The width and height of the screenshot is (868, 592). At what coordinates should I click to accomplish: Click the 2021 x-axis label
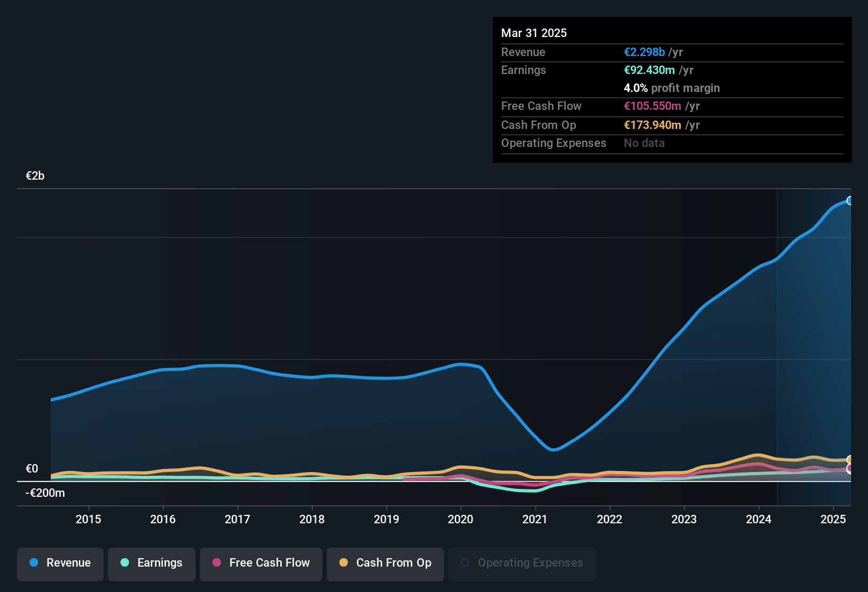click(x=535, y=520)
